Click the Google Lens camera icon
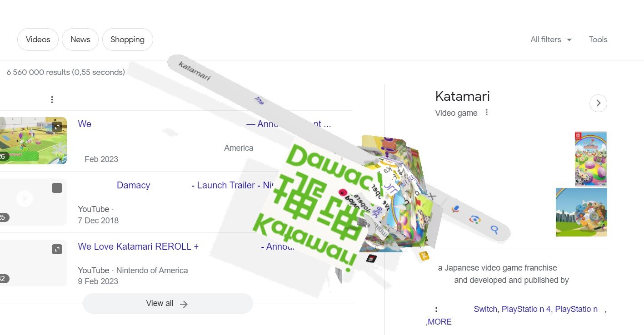Viewport: 644px width, 335px height. (475, 220)
